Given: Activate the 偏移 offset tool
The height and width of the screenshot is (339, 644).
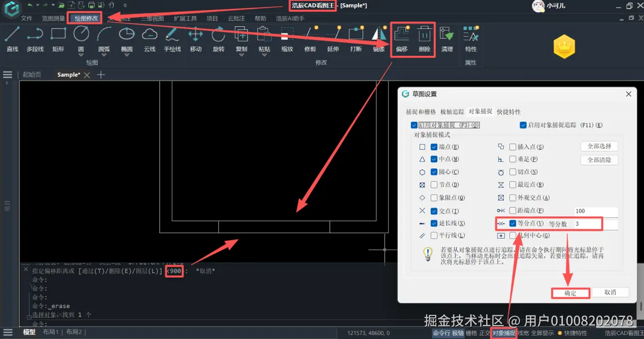Looking at the screenshot, I should pos(401,39).
